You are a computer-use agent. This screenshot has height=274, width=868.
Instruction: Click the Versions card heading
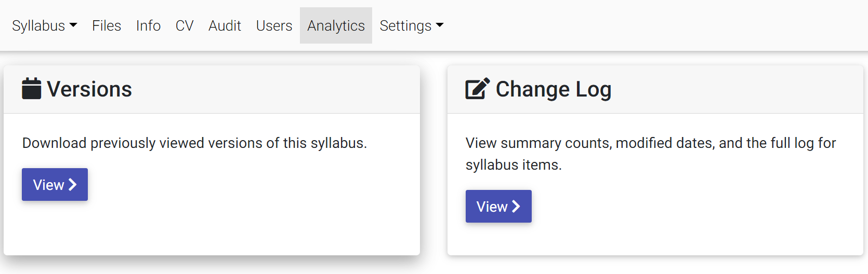click(x=89, y=89)
